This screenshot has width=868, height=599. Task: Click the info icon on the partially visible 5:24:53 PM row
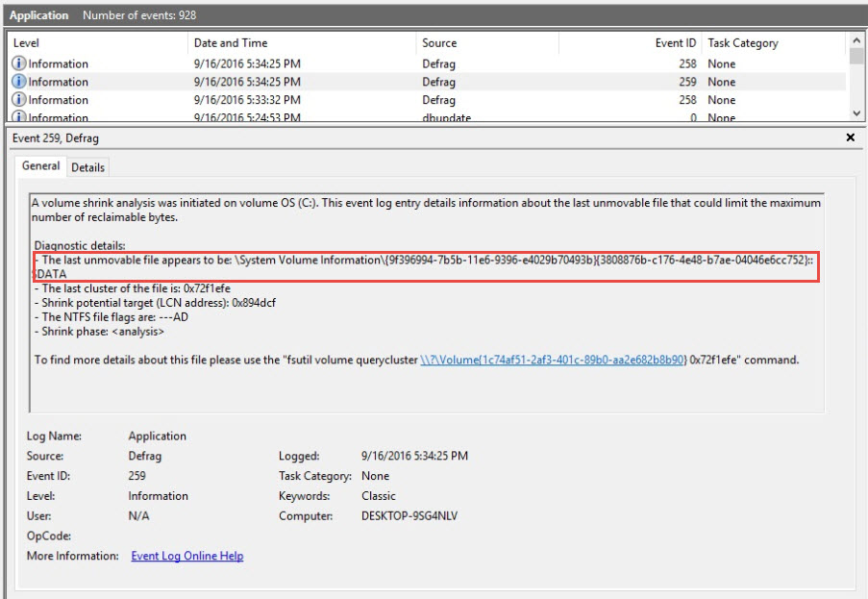19,117
